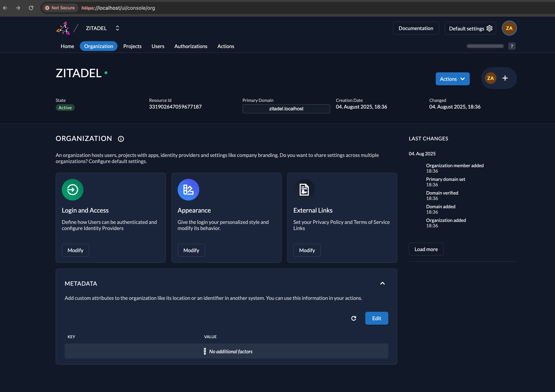This screenshot has height=392, width=555.
Task: Click the Appearance card title
Action: [194, 210]
